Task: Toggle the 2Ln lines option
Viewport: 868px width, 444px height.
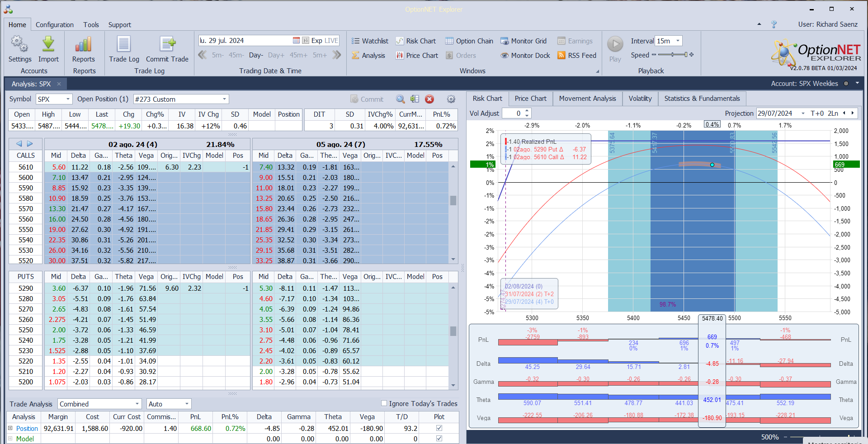Action: (x=833, y=113)
